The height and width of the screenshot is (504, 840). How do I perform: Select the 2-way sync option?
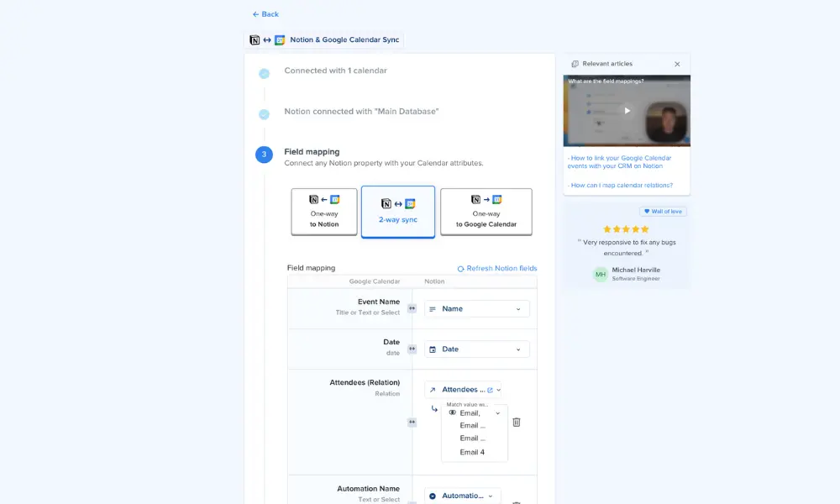[398, 212]
